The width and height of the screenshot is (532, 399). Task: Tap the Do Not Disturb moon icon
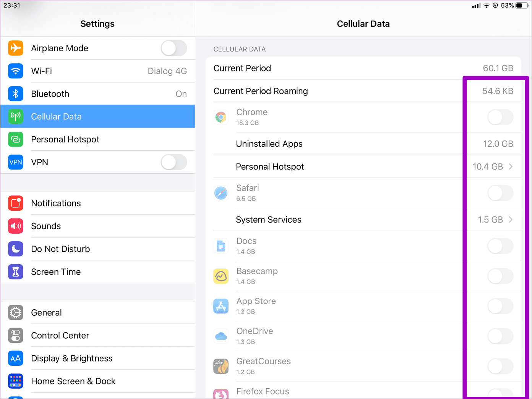pos(16,249)
